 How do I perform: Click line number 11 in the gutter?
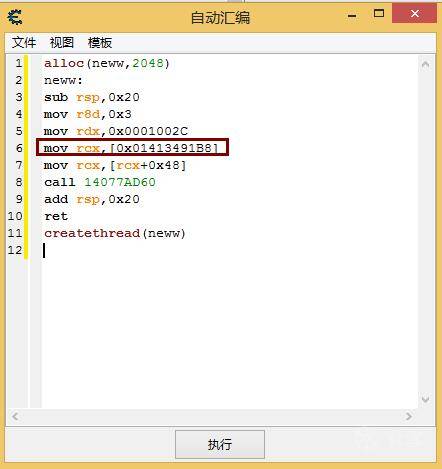(15, 233)
